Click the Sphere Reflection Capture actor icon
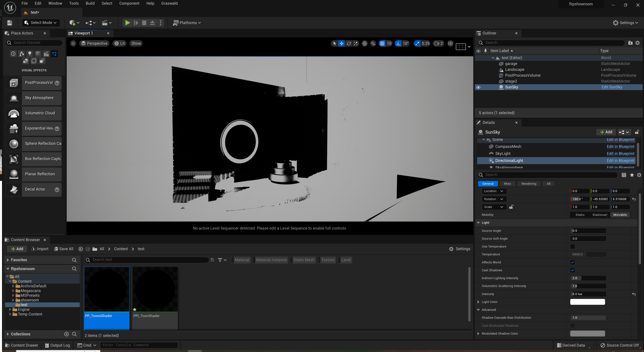644x352 pixels. [x=14, y=144]
